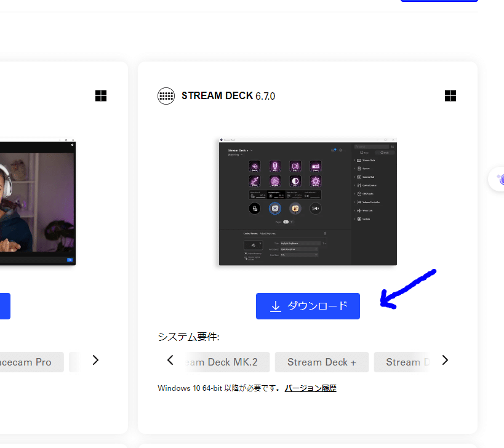Show previous Stream Deck device chips
This screenshot has height=448, width=504.
[x=170, y=360]
